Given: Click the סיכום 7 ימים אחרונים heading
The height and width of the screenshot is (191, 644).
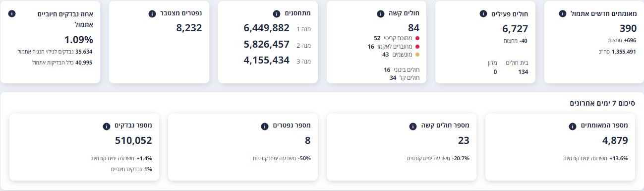Looking at the screenshot, I should click(602, 103).
